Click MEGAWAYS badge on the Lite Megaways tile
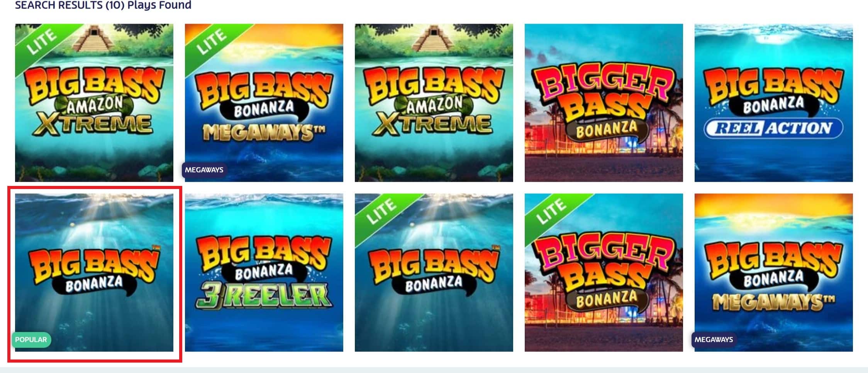 point(204,170)
